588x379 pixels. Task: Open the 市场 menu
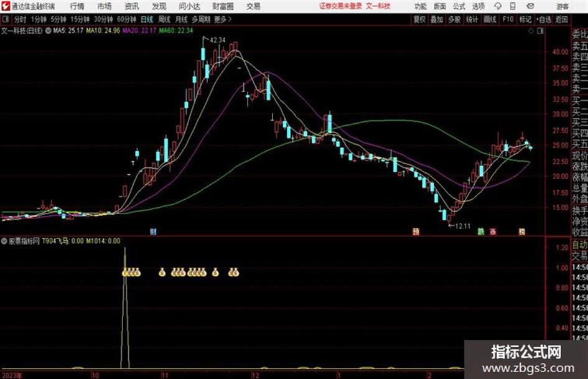coord(105,6)
